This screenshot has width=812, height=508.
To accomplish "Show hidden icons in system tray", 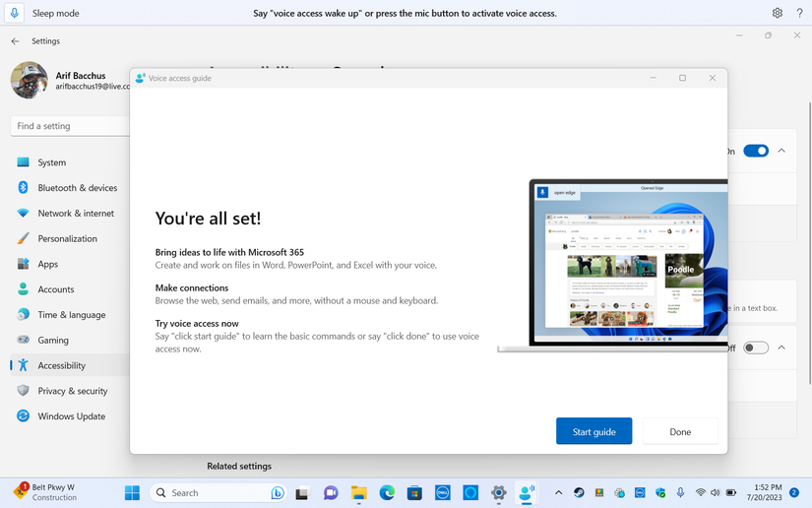I will (558, 492).
